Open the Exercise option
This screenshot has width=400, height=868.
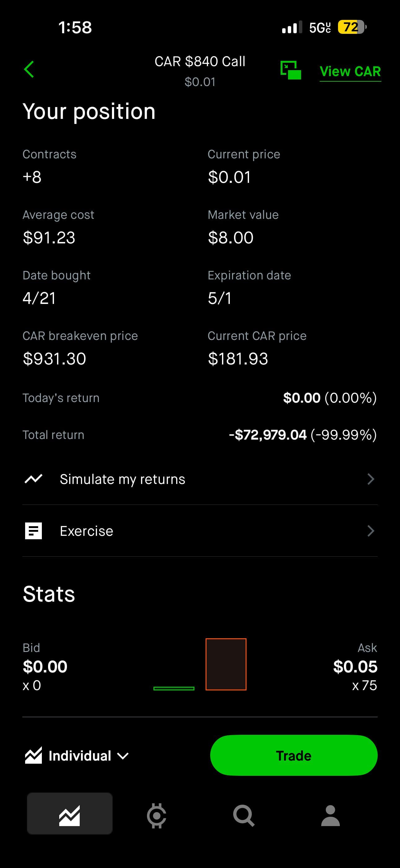point(87,531)
